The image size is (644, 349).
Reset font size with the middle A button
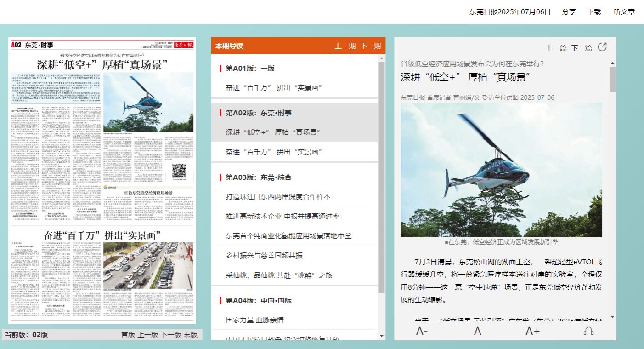click(x=478, y=331)
